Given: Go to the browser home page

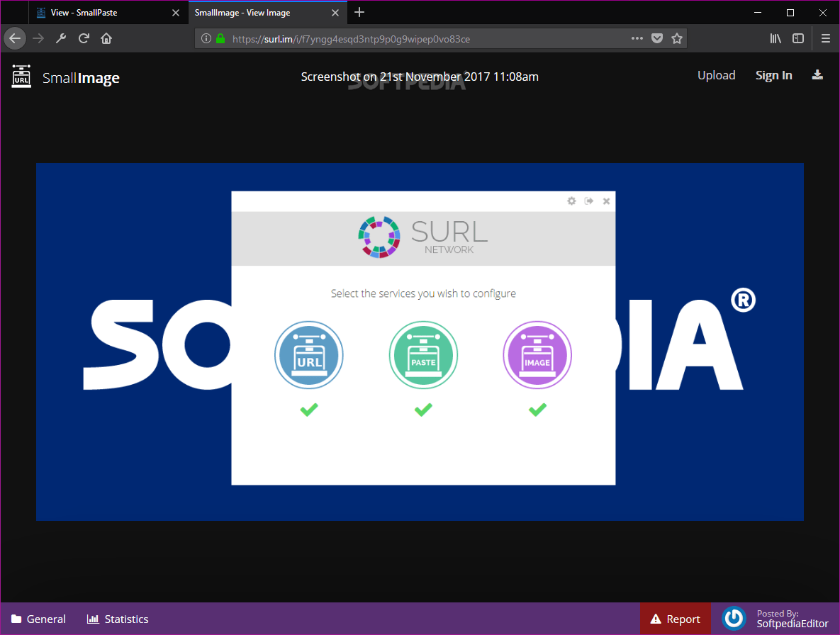Looking at the screenshot, I should click(x=106, y=38).
